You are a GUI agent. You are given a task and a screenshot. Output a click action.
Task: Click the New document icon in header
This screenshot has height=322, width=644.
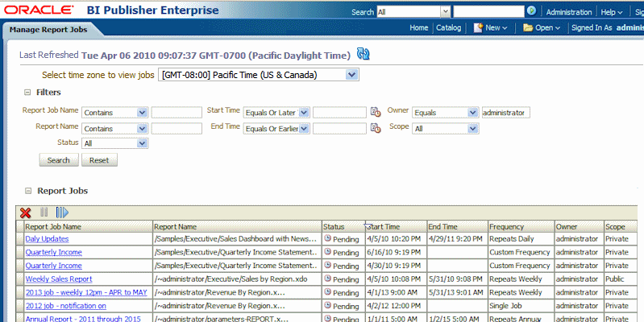(478, 28)
